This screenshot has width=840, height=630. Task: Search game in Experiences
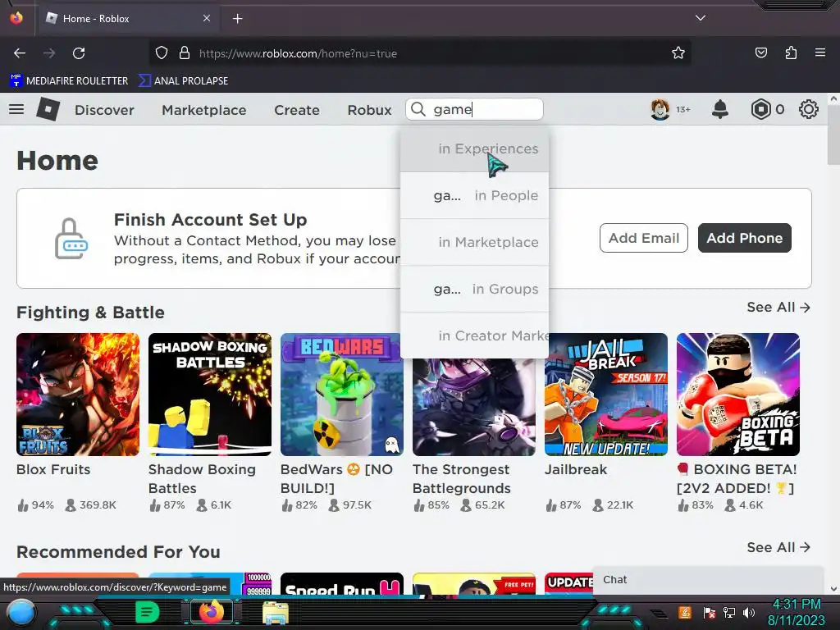475,149
